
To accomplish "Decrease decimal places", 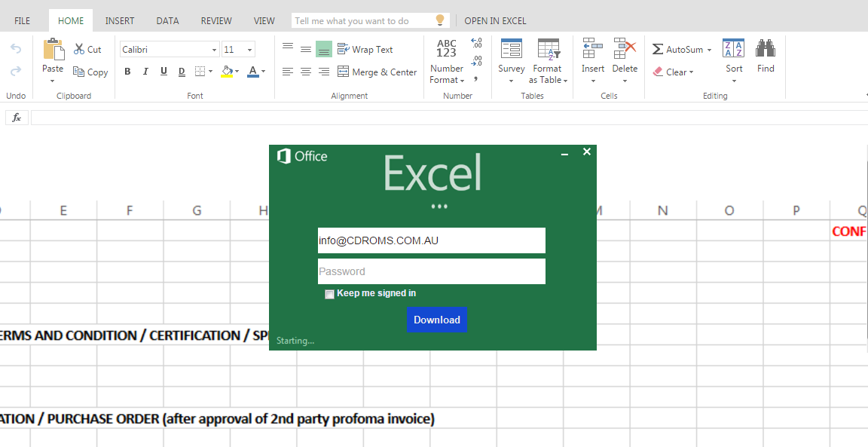I will click(x=476, y=60).
